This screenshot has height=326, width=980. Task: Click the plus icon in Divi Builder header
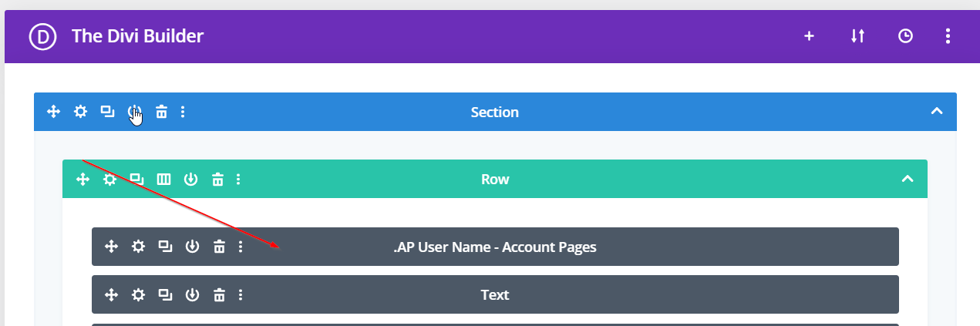(809, 36)
